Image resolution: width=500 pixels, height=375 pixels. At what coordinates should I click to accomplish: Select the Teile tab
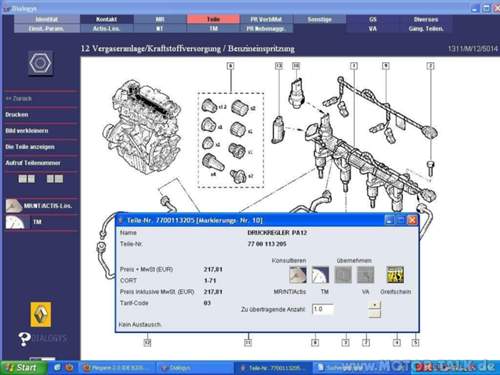(213, 19)
